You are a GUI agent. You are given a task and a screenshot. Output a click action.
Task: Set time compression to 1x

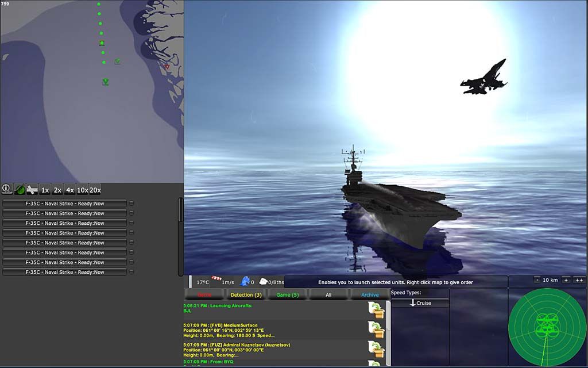click(x=45, y=190)
